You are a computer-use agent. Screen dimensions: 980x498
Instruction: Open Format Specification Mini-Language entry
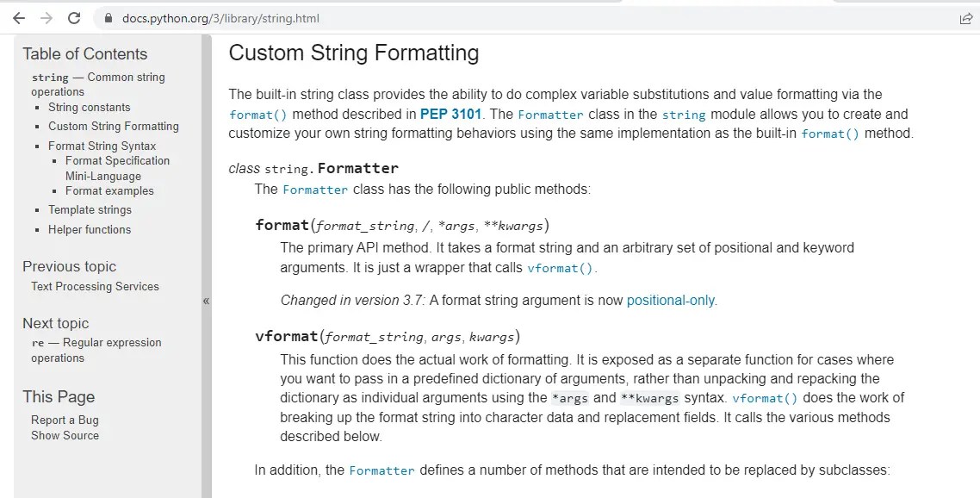coord(117,168)
